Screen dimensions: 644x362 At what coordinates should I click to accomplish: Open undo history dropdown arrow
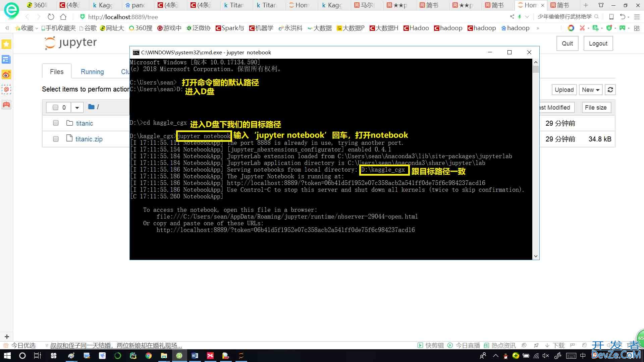[x=628, y=17]
